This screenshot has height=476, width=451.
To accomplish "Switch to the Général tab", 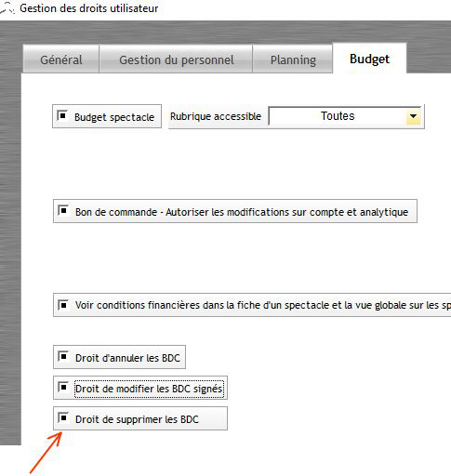I will pos(61,59).
